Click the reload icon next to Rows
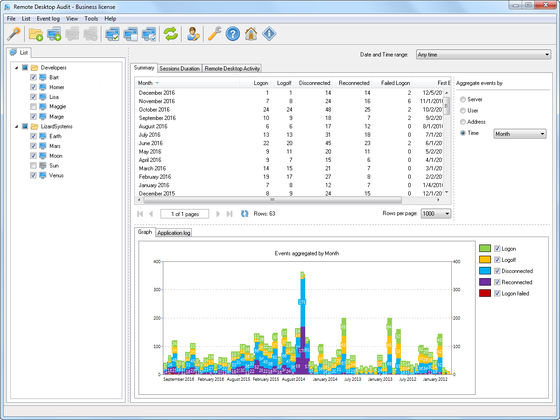Viewport: 560px width, 420px height. [x=245, y=214]
